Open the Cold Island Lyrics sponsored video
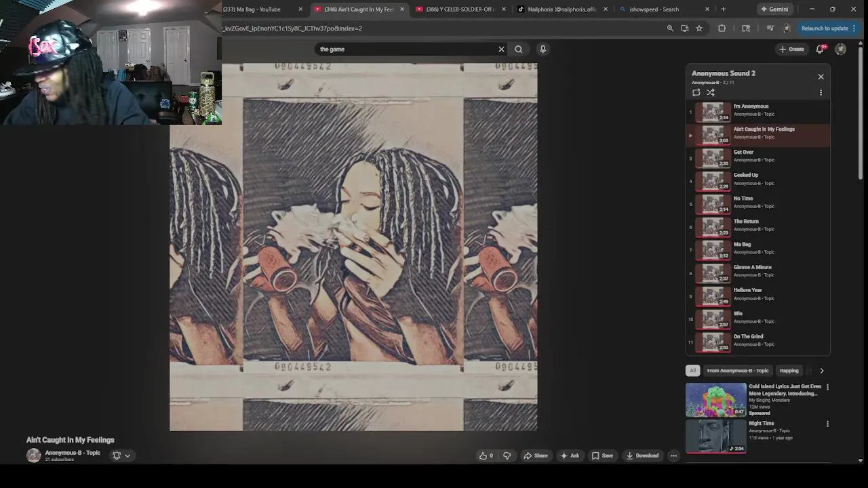Image resolution: width=868 pixels, height=488 pixels. coord(715,399)
